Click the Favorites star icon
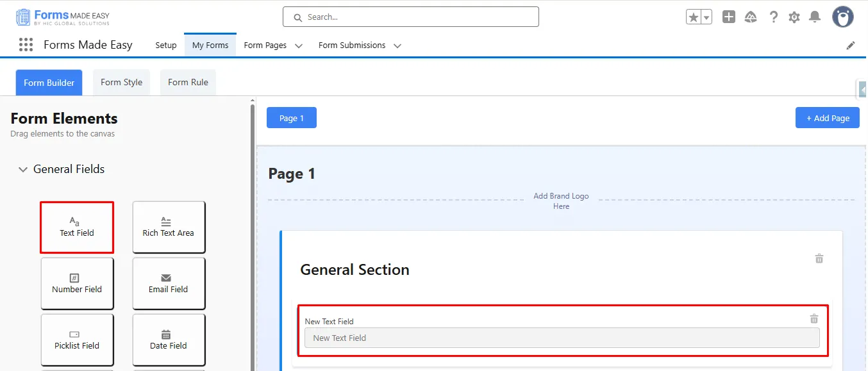This screenshot has height=371, width=868. pos(694,17)
